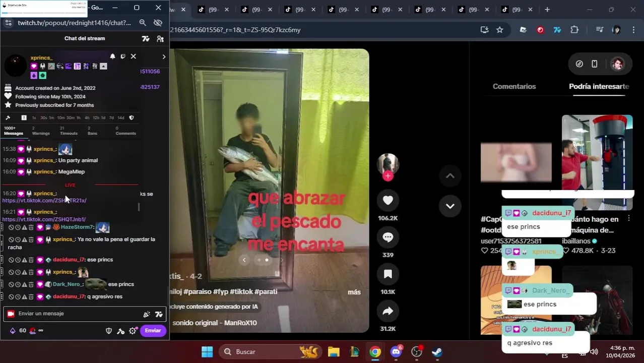Warn Dark_Nero_ using the warning icon
Viewport: 644px width, 363px height.
point(24,284)
